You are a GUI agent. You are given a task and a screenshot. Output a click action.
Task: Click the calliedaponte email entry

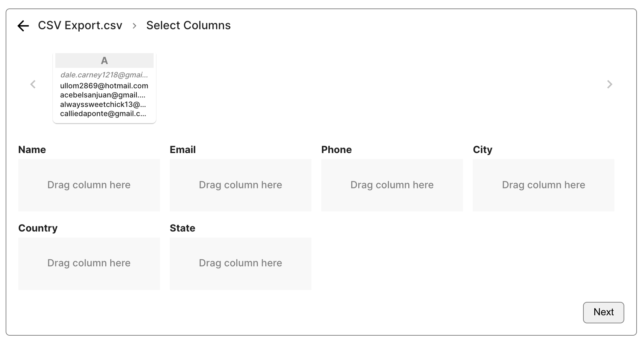pyautogui.click(x=103, y=114)
